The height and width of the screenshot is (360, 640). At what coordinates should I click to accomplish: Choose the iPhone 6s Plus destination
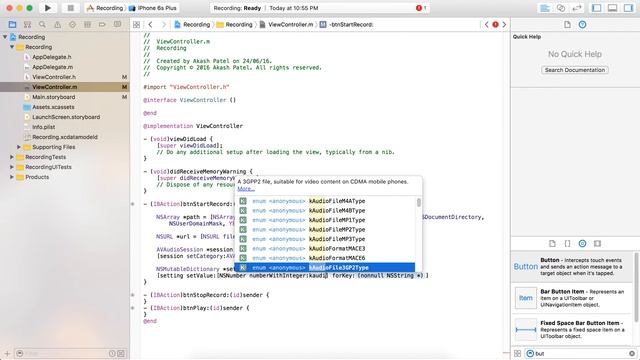click(153, 8)
